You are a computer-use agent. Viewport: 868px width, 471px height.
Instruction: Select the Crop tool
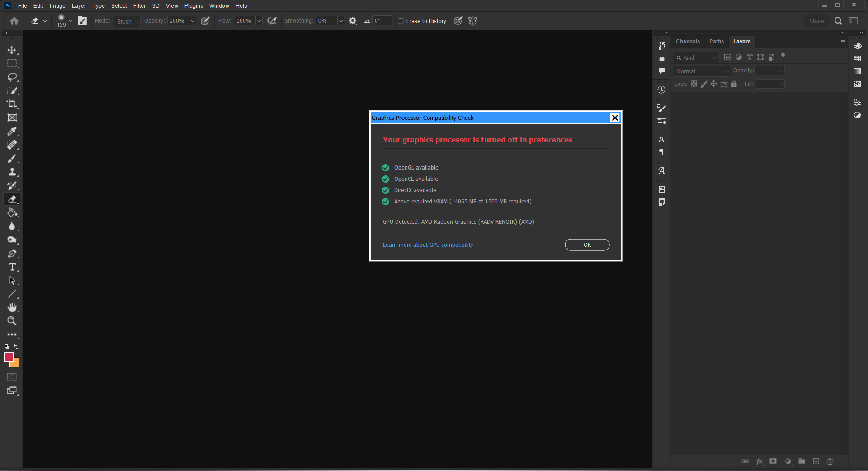tap(12, 104)
